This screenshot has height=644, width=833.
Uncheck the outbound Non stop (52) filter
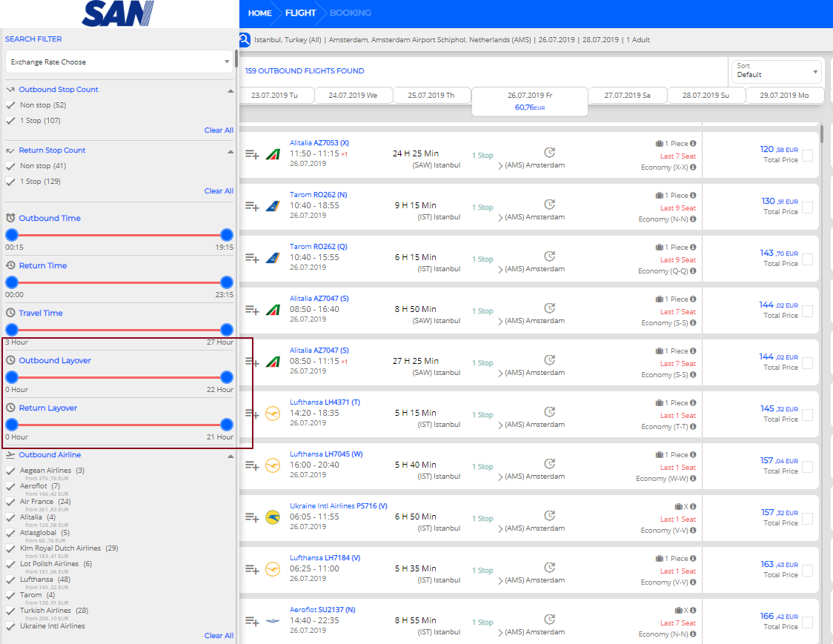click(x=10, y=105)
